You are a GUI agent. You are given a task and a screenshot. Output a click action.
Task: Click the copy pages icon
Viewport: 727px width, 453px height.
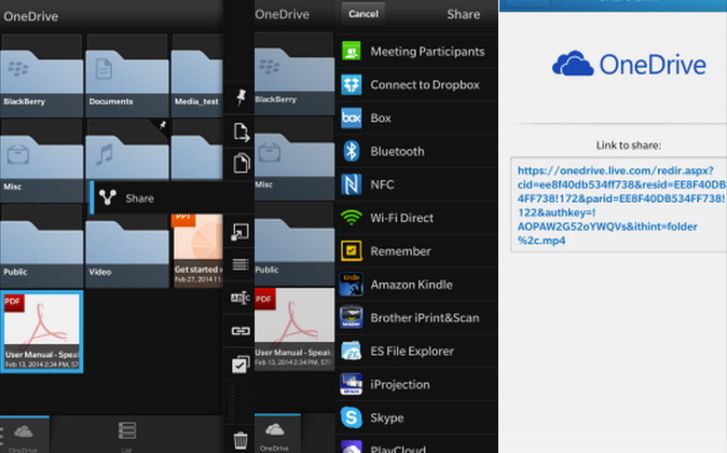pos(240,164)
